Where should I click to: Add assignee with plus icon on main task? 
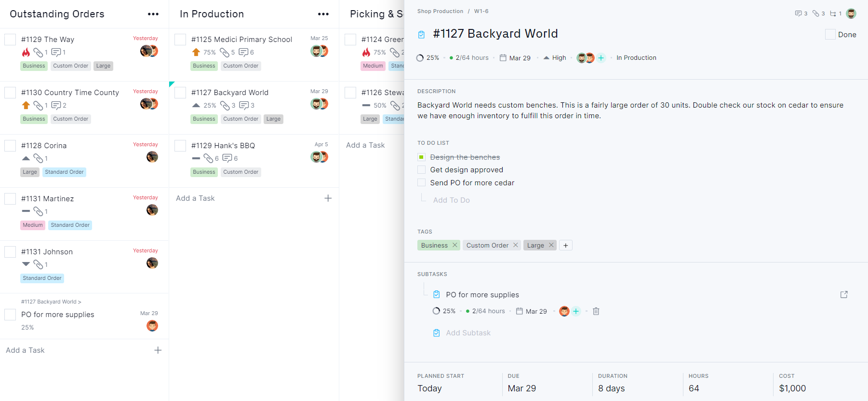coord(601,58)
